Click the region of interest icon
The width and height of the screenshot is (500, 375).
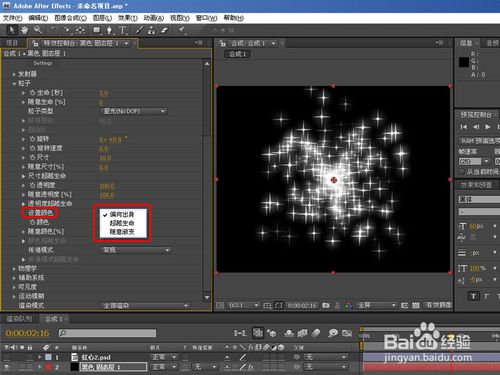[404, 305]
